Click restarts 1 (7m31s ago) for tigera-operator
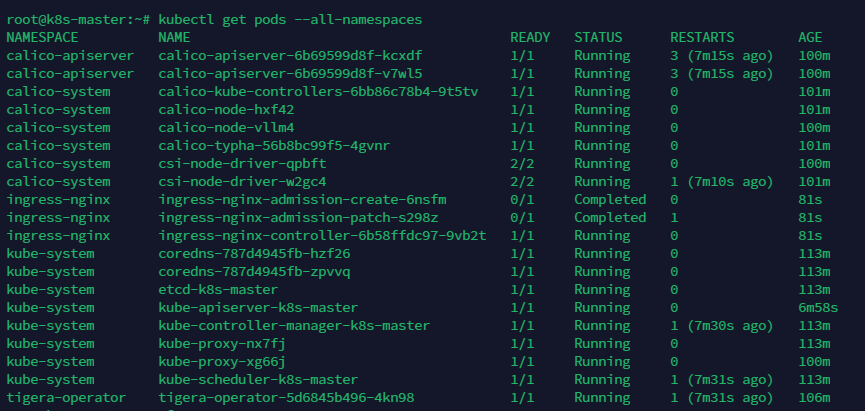The image size is (865, 411). pyautogui.click(x=722, y=398)
